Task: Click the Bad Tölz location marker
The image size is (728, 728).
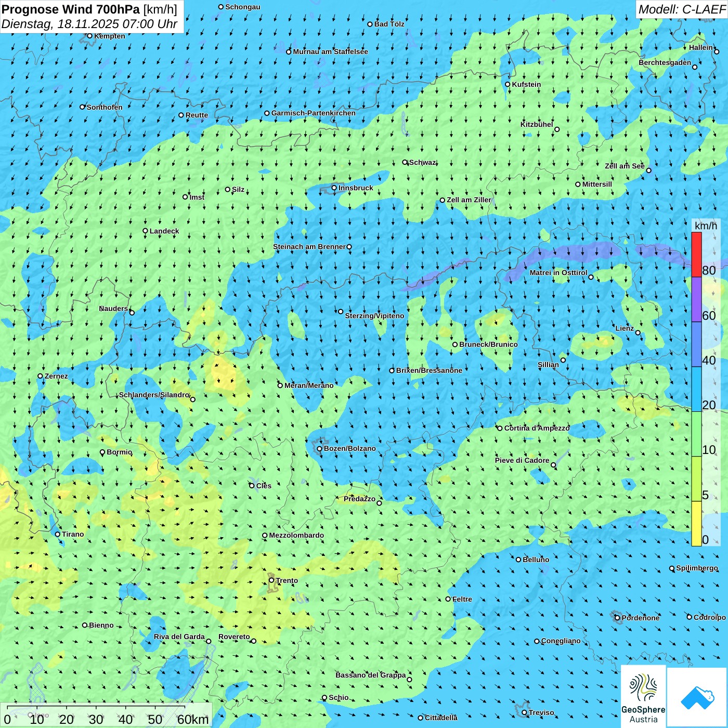Action: click(370, 24)
